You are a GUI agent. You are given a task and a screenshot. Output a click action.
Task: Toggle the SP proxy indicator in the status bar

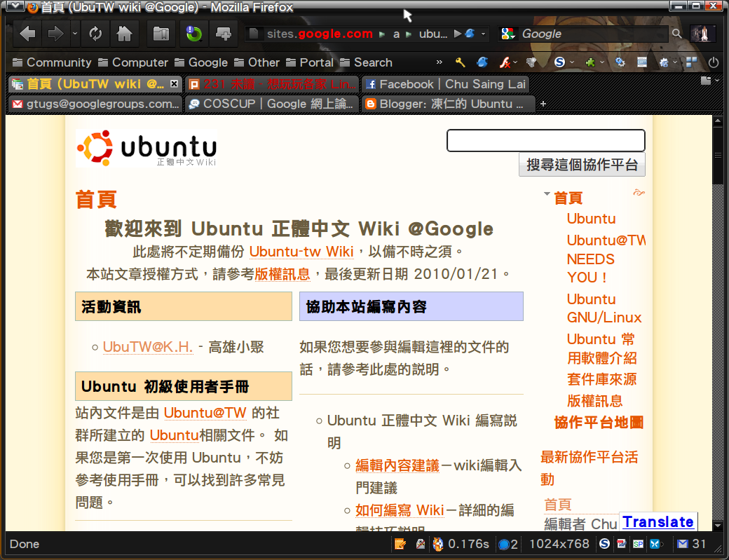coord(638,544)
